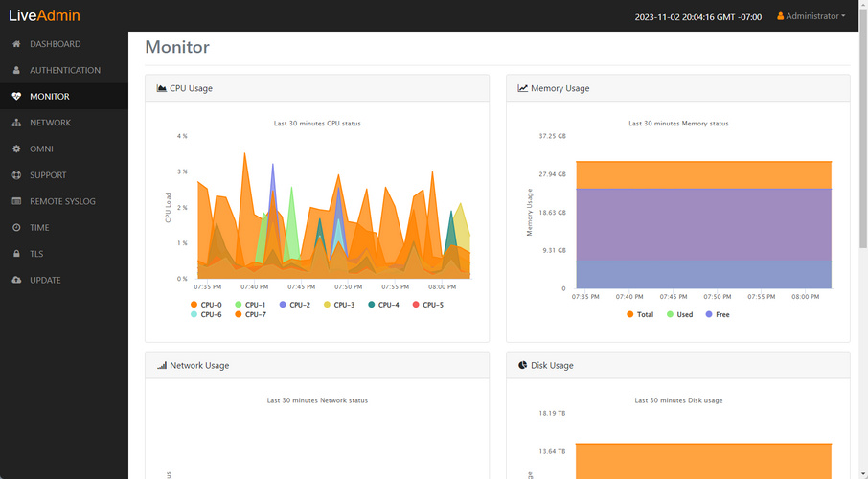Click the Dashboard home icon
Screen dimensions: 868x479
click(16, 44)
